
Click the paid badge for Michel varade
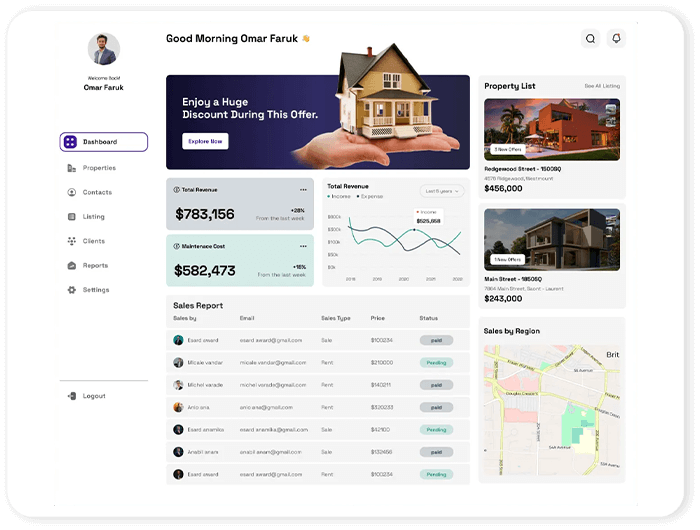(436, 385)
